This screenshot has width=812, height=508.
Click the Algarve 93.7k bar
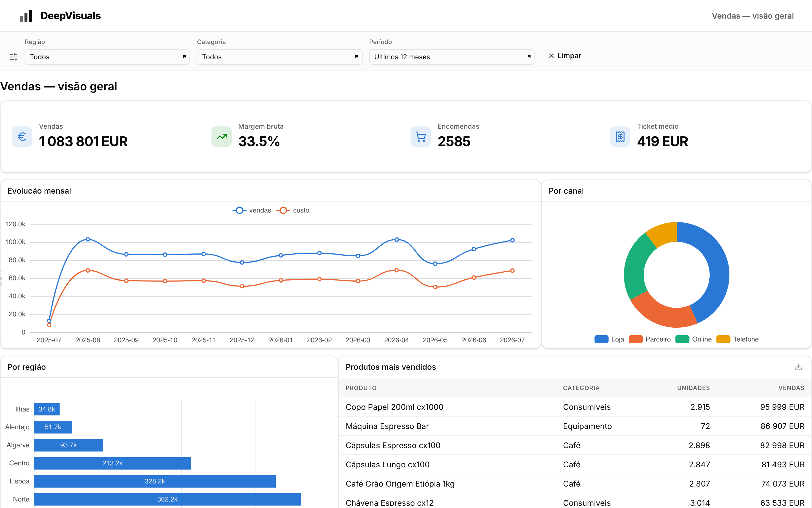click(69, 445)
